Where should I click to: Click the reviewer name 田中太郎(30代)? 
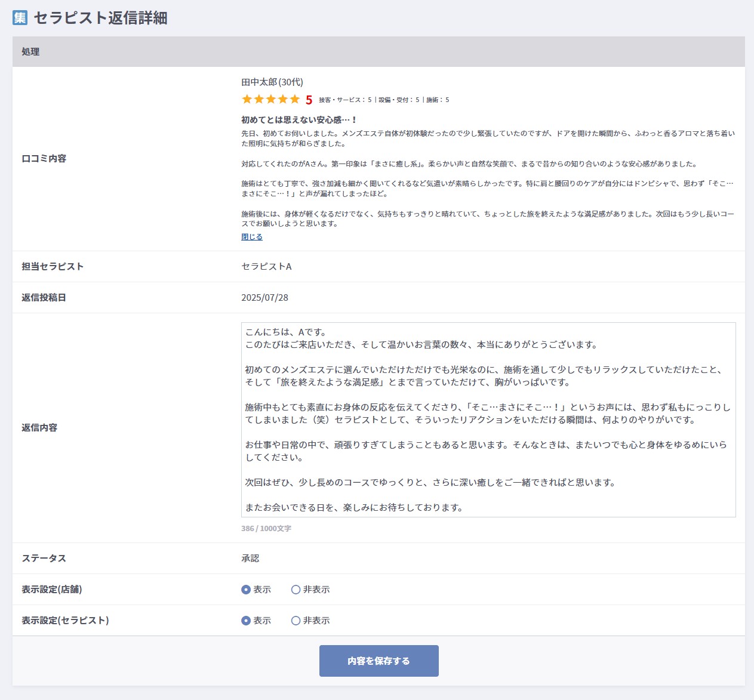[272, 82]
